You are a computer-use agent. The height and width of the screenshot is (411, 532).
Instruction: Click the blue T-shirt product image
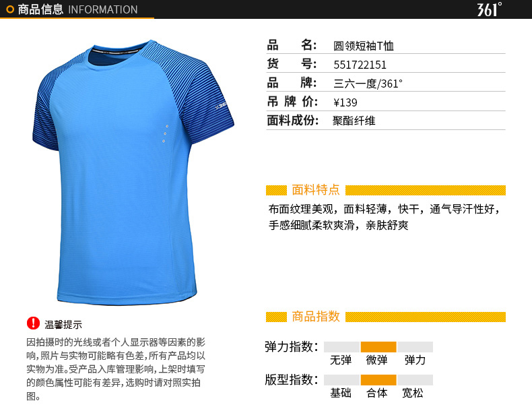[x=133, y=172]
